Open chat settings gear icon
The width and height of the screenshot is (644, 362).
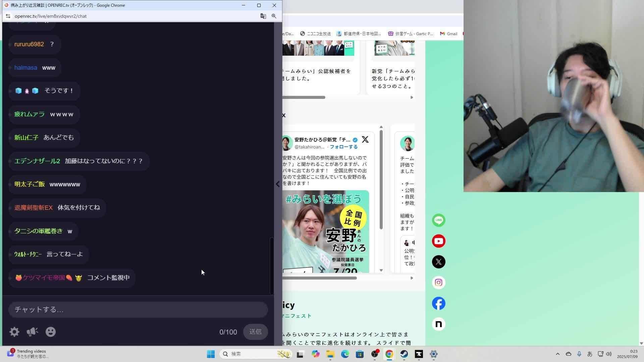pyautogui.click(x=14, y=332)
